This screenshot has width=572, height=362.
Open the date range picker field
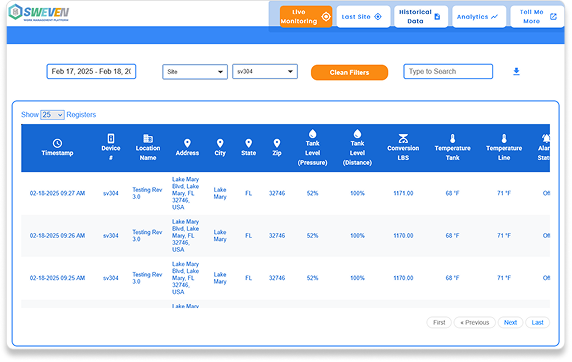(91, 72)
